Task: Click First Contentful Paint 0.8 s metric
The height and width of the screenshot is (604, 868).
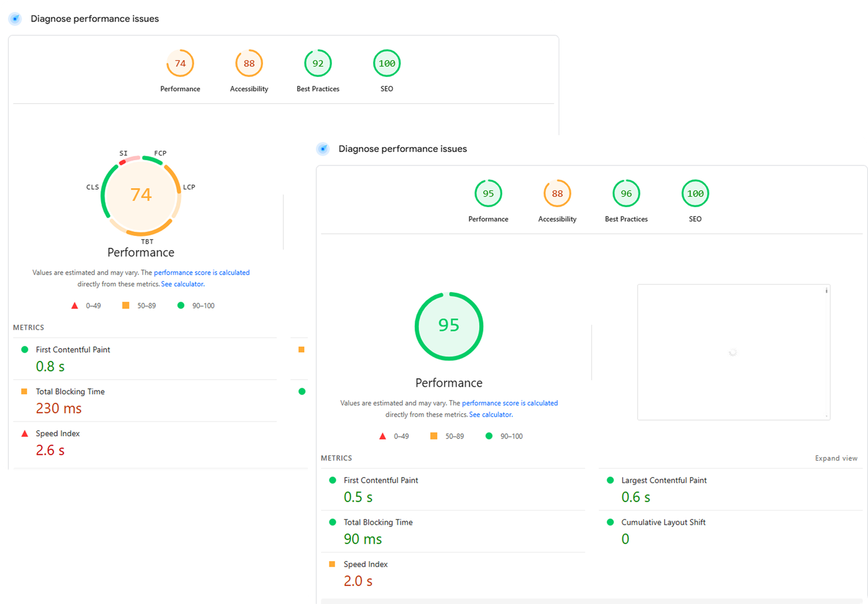Action: pos(145,359)
